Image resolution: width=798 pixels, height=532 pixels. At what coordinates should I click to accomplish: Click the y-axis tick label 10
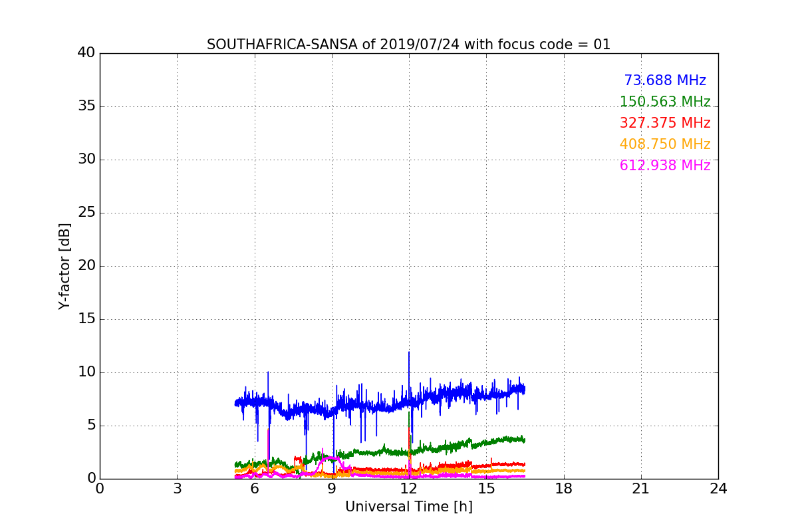click(86, 372)
